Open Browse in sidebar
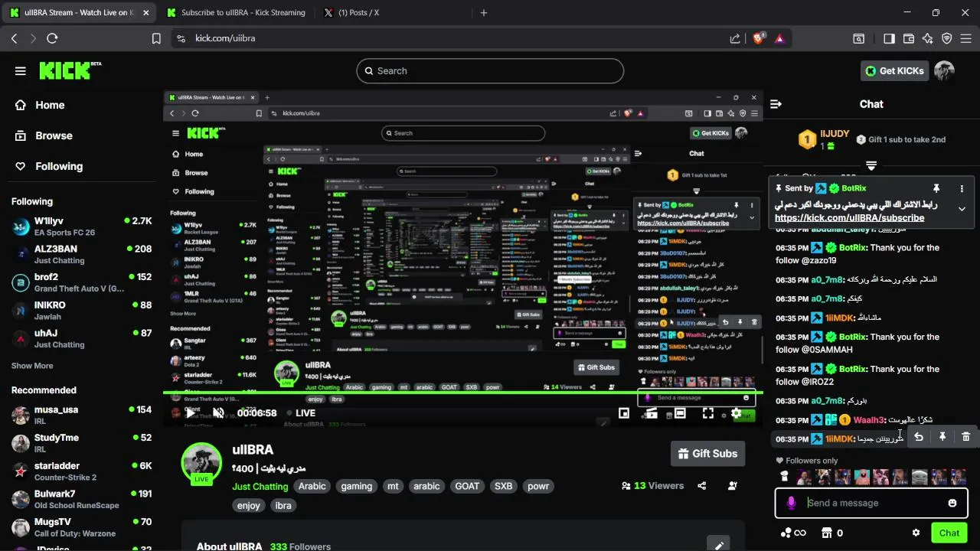This screenshot has width=980, height=551. (x=54, y=135)
